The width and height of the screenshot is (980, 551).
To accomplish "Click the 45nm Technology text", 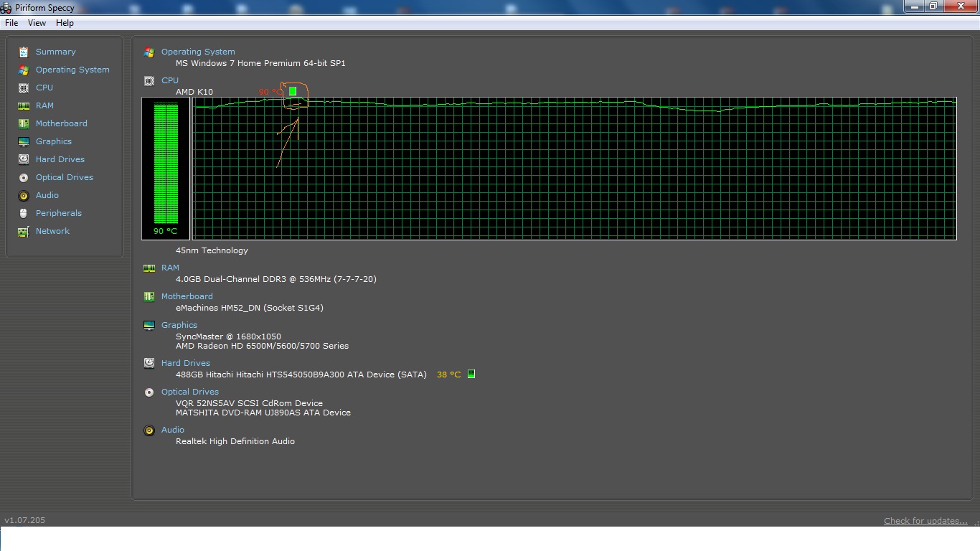I will coord(212,250).
